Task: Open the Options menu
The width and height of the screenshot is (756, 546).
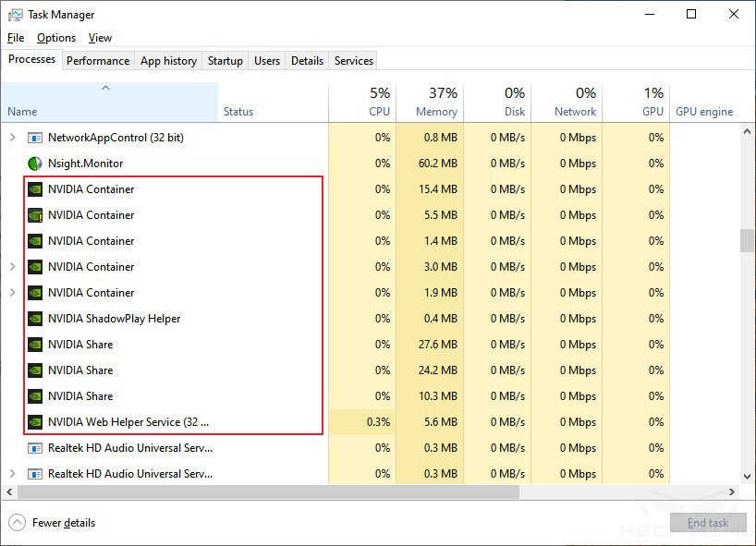Action: pos(56,38)
